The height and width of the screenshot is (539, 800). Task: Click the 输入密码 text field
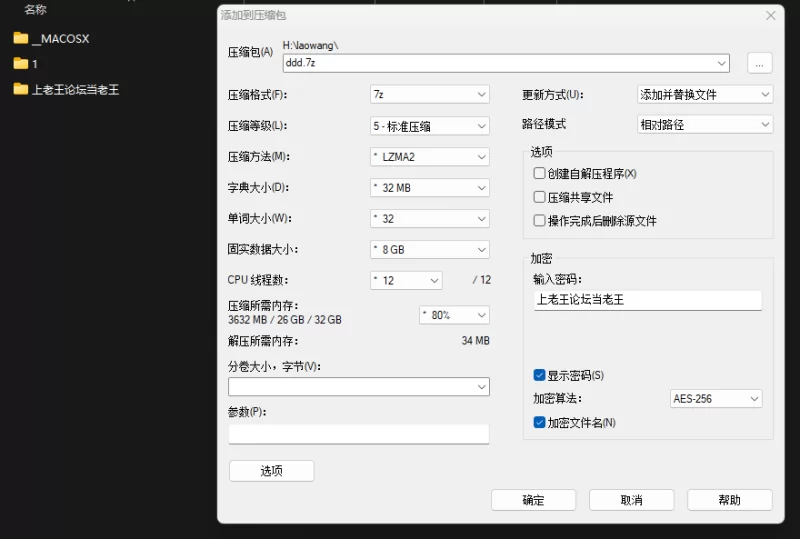point(647,300)
